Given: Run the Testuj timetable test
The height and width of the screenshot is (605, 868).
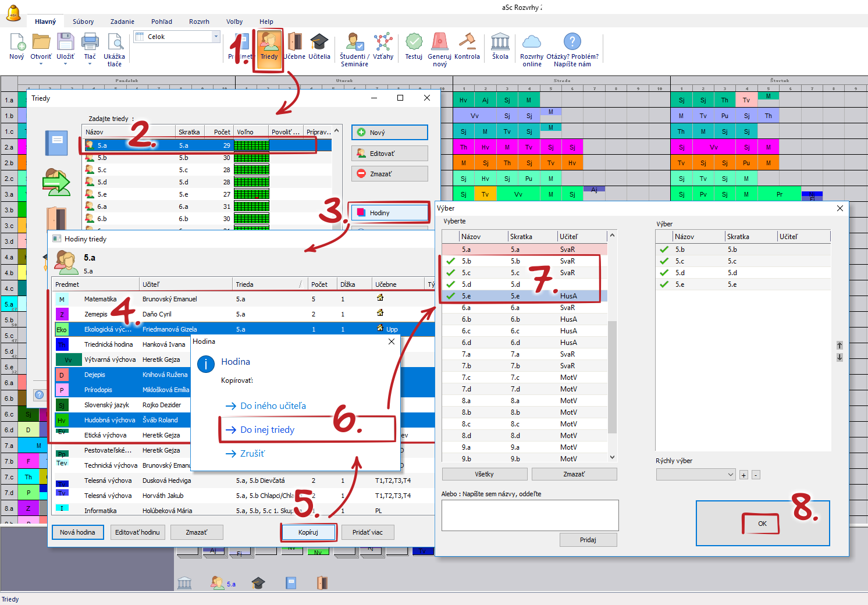Looking at the screenshot, I should [414, 44].
